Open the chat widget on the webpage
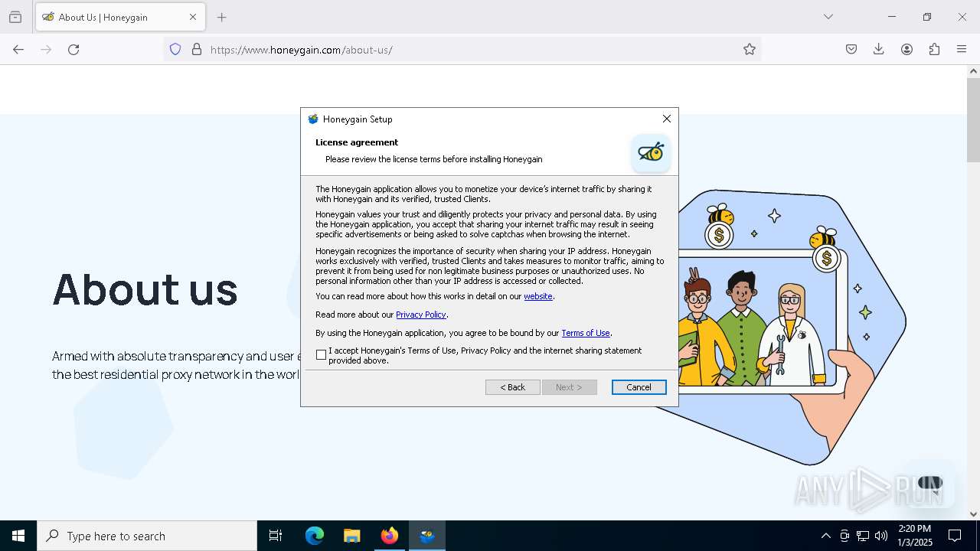Image resolution: width=980 pixels, height=551 pixels. pos(929,484)
